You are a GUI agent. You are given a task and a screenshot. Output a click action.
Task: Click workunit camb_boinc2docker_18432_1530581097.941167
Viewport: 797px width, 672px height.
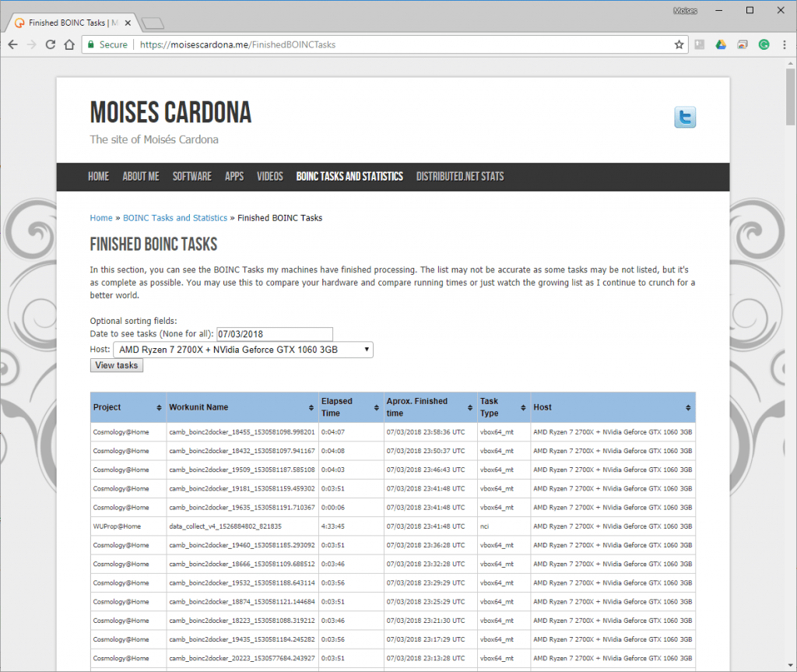coord(242,451)
